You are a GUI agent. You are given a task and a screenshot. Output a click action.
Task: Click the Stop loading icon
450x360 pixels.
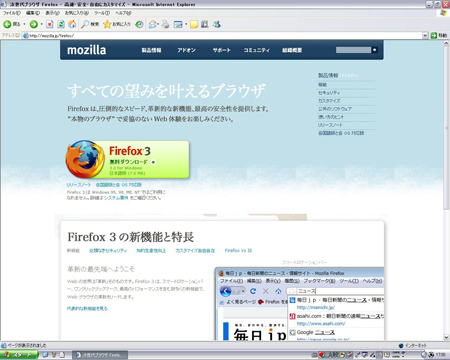tap(50, 24)
